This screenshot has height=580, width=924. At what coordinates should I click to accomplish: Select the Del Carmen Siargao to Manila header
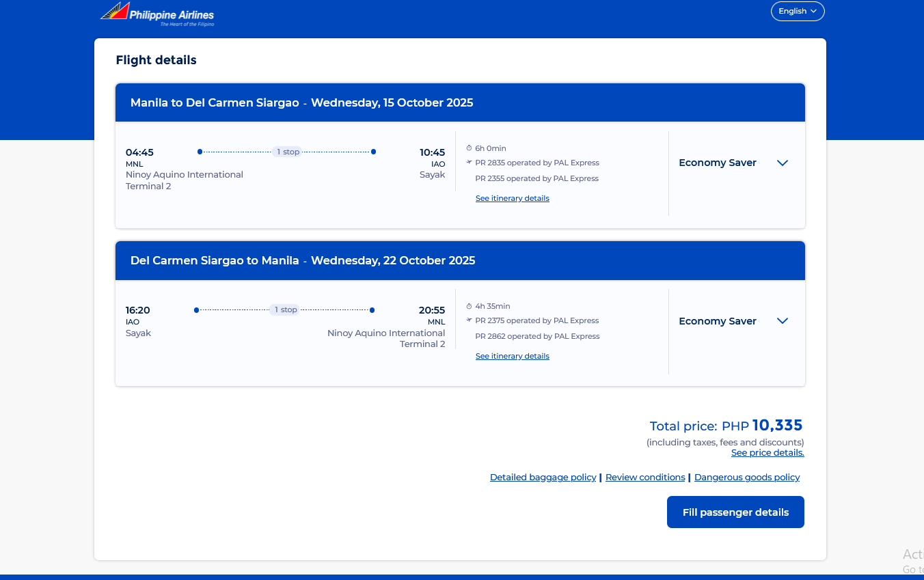[460, 261]
